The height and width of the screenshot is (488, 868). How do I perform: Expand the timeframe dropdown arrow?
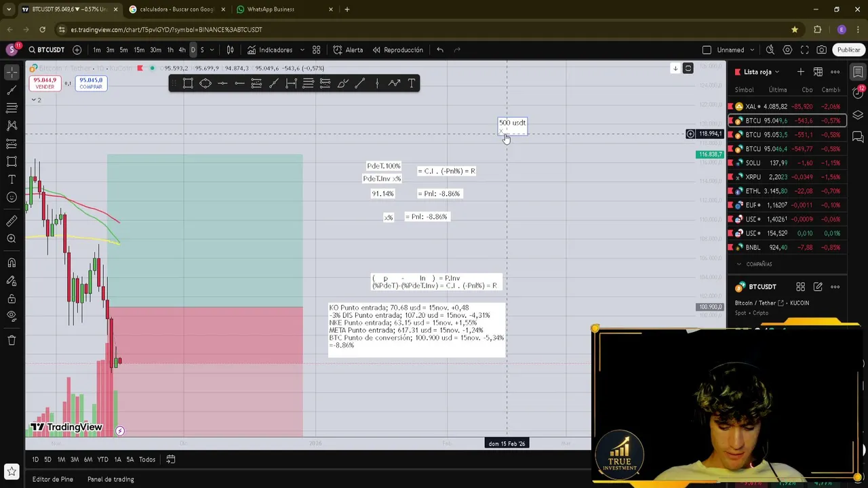212,49
